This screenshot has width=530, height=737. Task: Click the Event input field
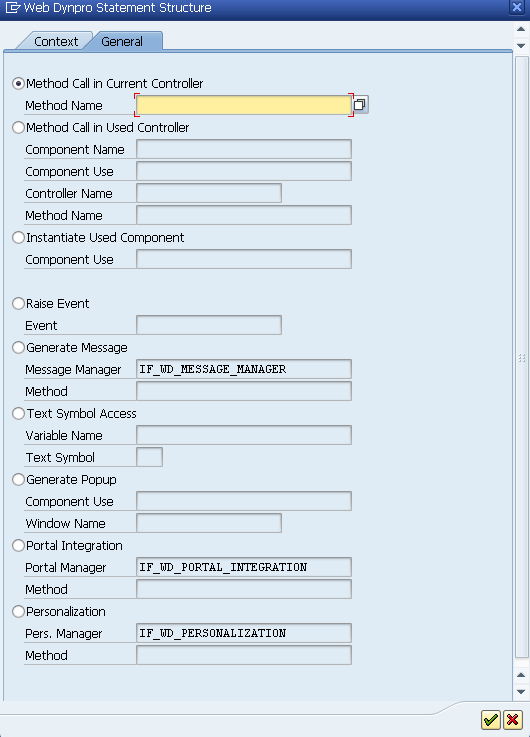(209, 325)
